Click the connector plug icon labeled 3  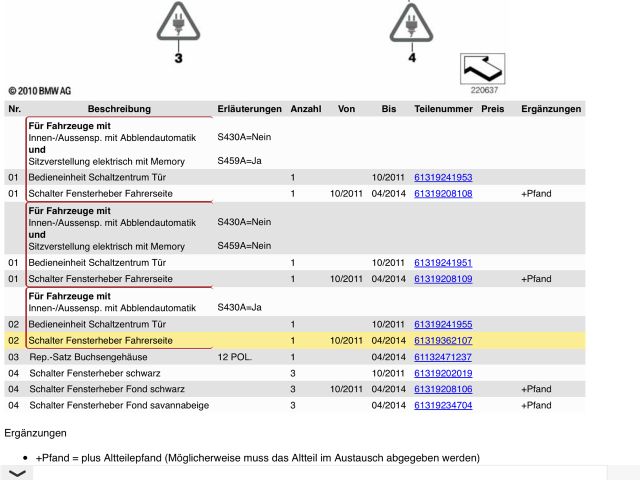tap(179, 22)
